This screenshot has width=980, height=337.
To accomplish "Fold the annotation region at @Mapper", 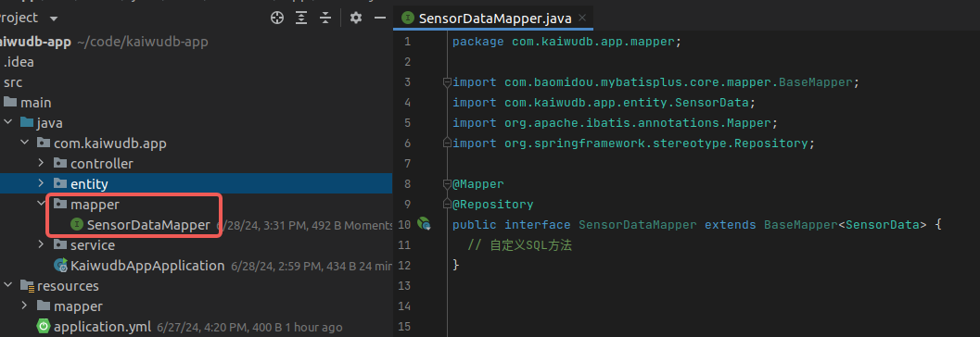I will (446, 184).
